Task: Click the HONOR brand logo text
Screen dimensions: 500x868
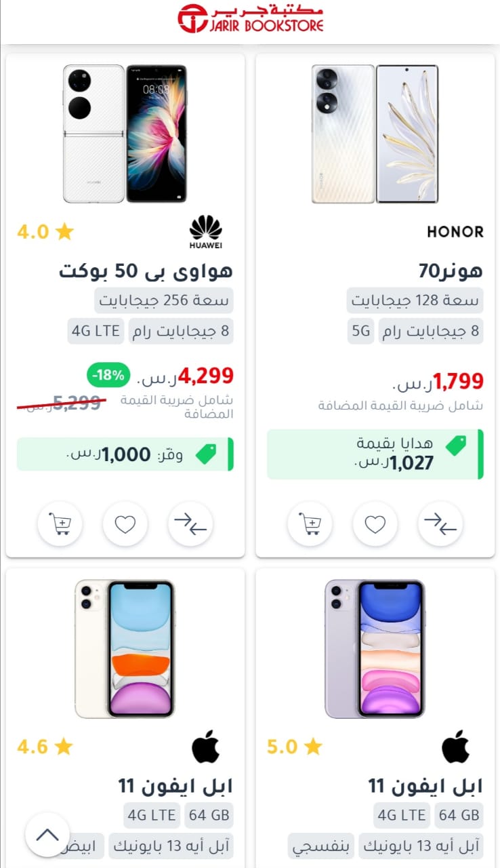Action: coord(455,232)
